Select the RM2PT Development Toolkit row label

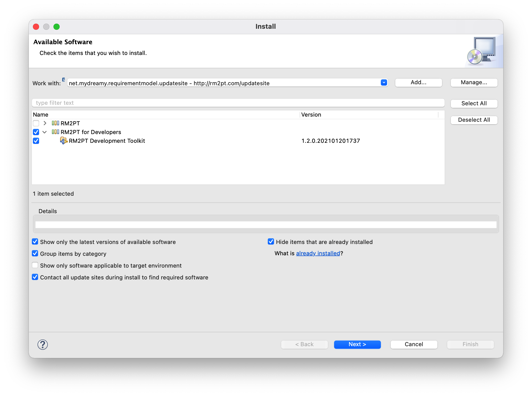(107, 141)
